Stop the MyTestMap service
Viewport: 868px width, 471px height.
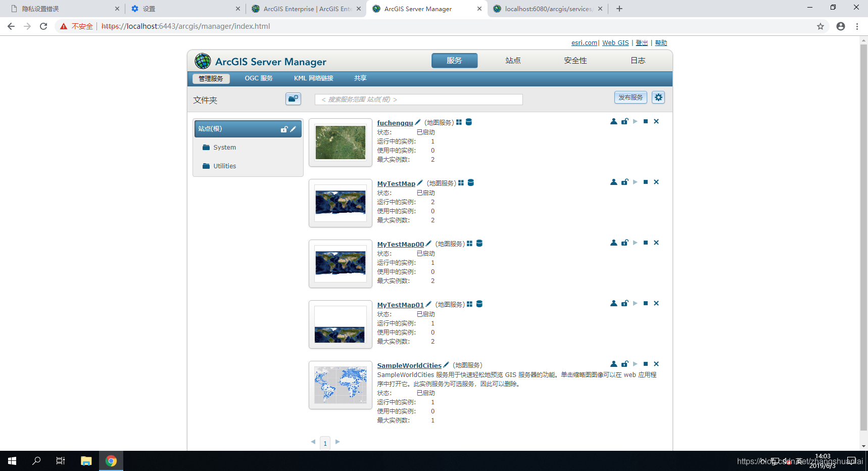point(646,182)
